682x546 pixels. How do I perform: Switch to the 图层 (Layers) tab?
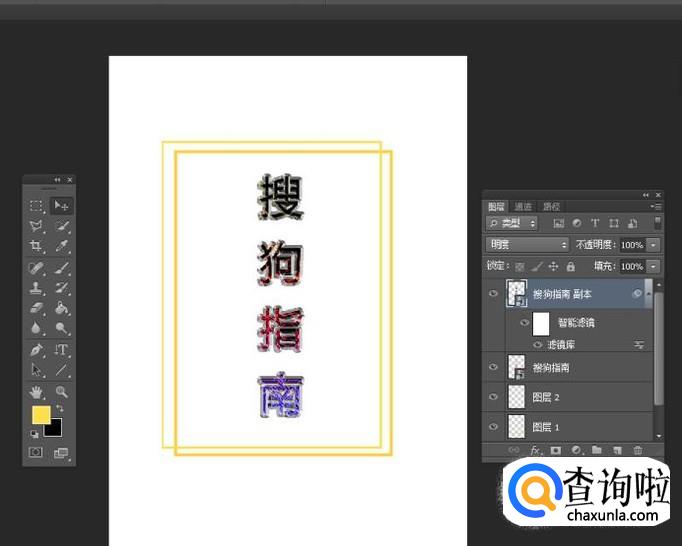click(496, 207)
